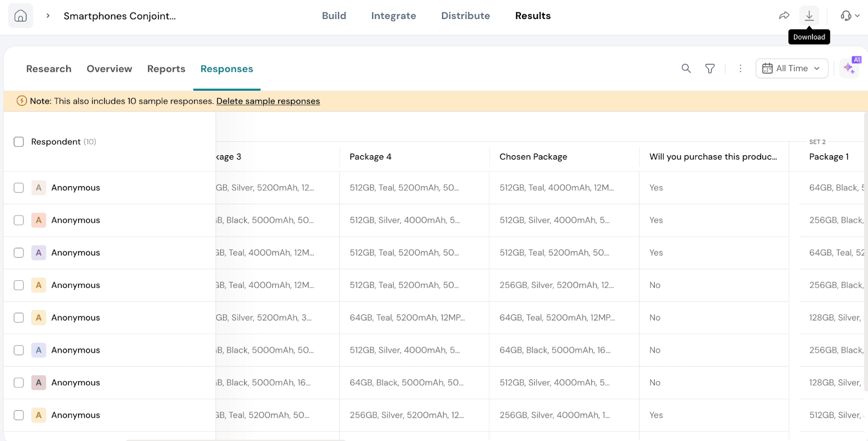Viewport: 868px width, 441px height.
Task: Click the second row's orange avatar
Action: (x=39, y=220)
